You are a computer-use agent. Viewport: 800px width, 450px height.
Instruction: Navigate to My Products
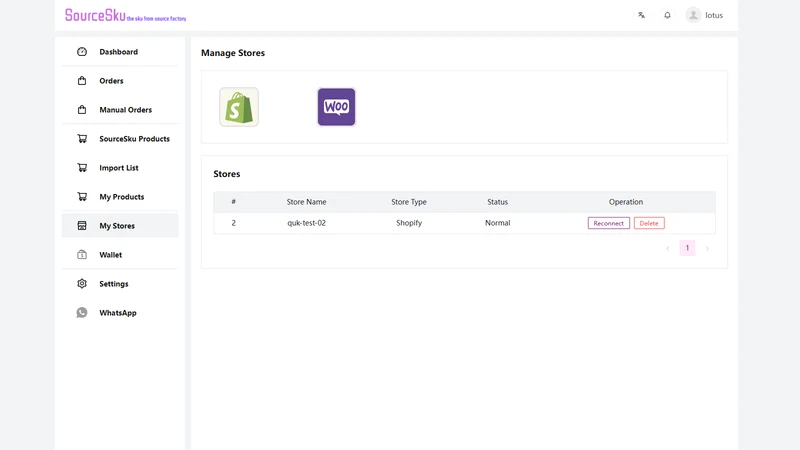tap(120, 196)
